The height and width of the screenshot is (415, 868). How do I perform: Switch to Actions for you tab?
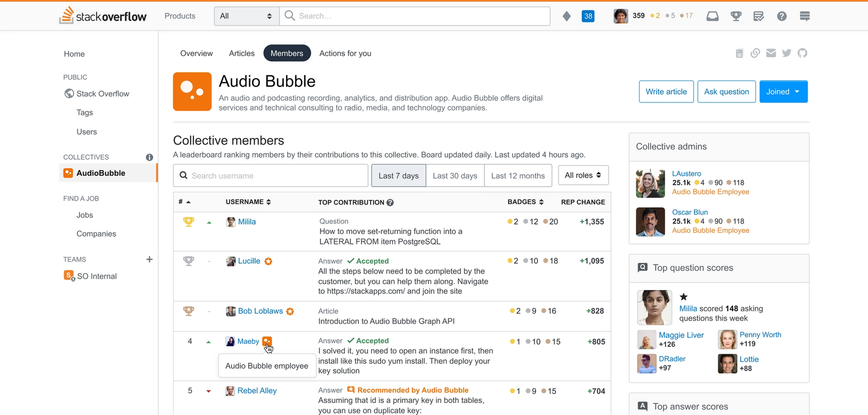345,53
